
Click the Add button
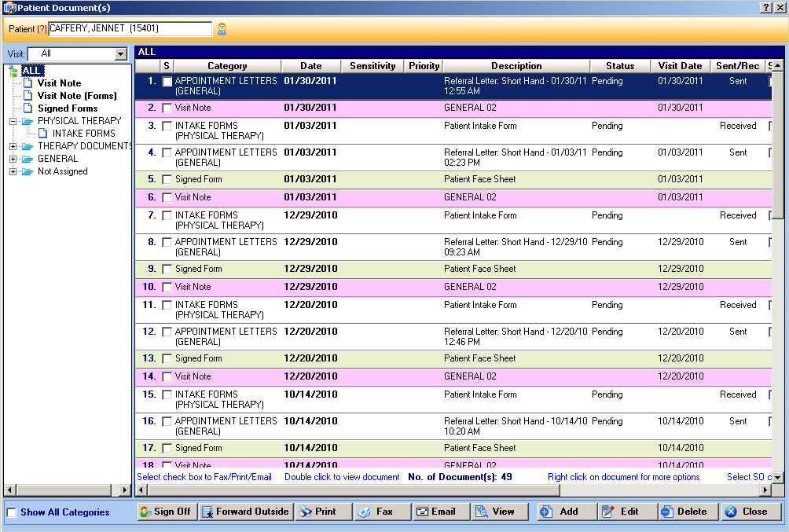tap(565, 511)
